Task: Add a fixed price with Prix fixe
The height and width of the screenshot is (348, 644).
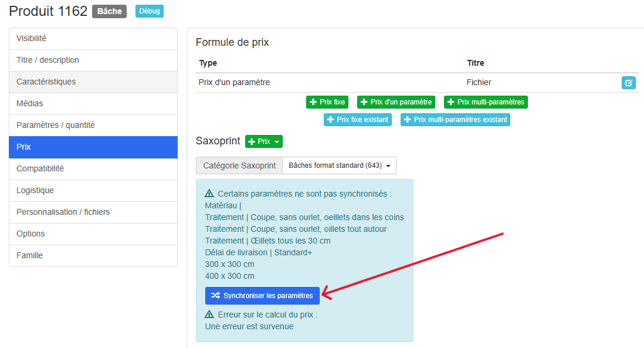Action: [x=327, y=102]
